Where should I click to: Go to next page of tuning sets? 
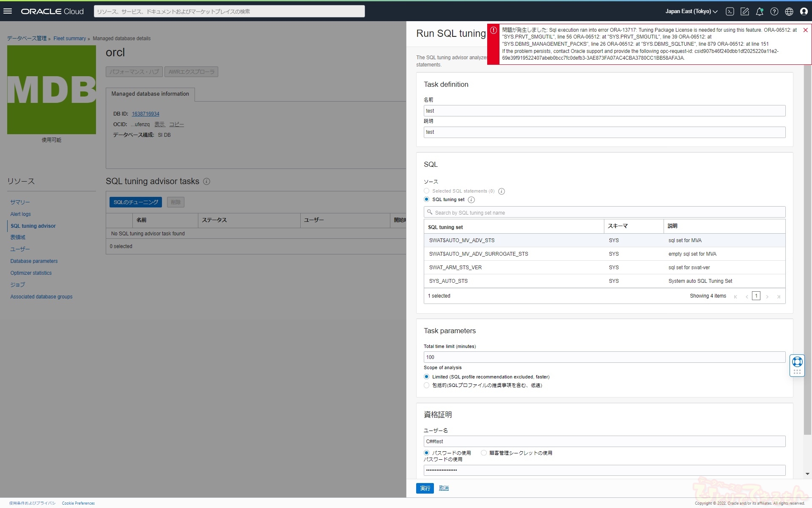pos(767,296)
